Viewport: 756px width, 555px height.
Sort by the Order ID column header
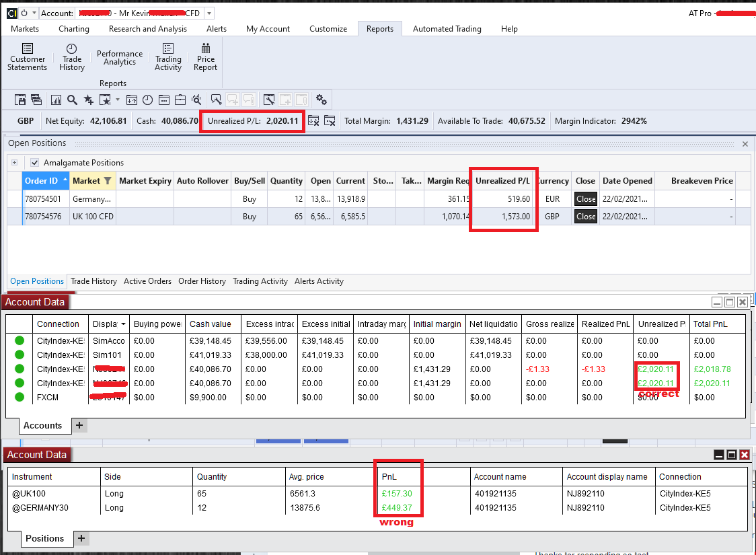pyautogui.click(x=42, y=181)
